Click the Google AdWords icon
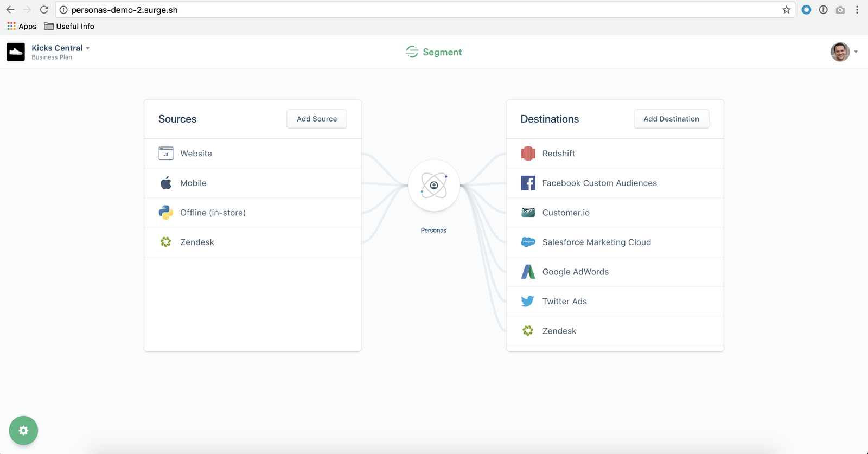Screen dimensions: 868x454 coord(528,272)
